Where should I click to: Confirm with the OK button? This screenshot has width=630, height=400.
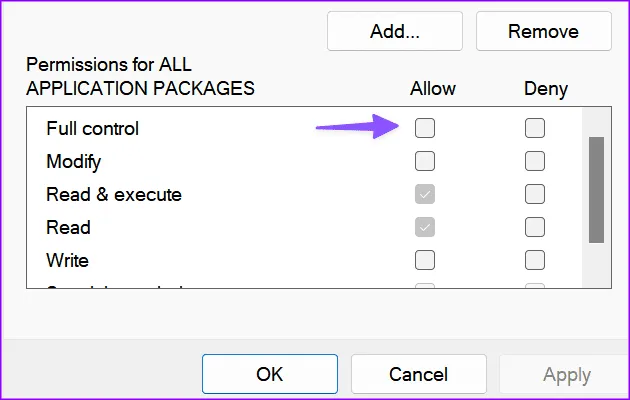[269, 374]
